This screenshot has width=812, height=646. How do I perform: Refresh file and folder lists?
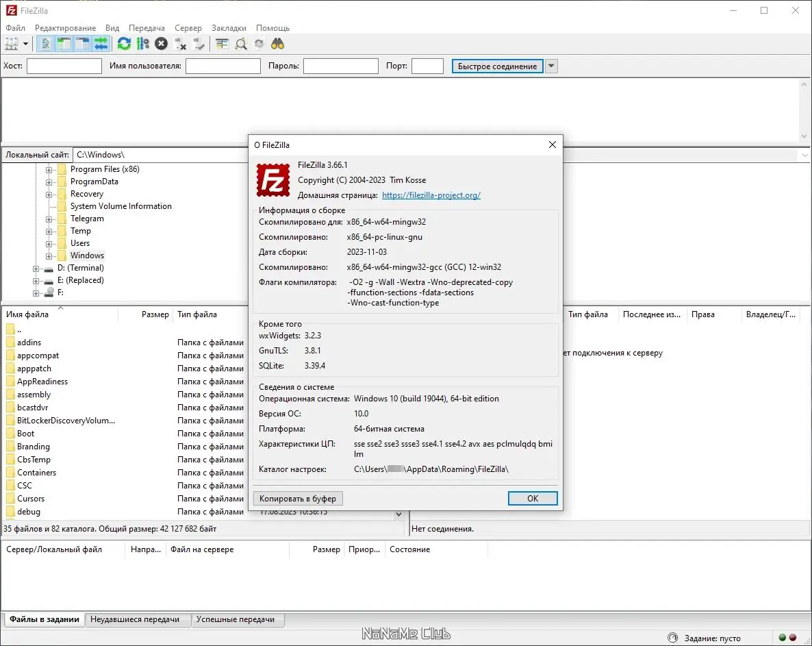124,44
